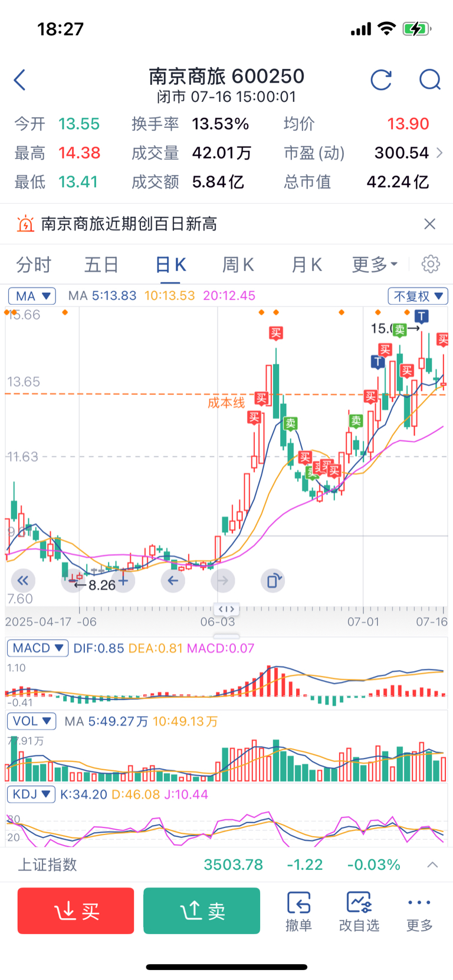This screenshot has width=453, height=980.
Task: Move chart right with arrow button
Action: [x=223, y=581]
